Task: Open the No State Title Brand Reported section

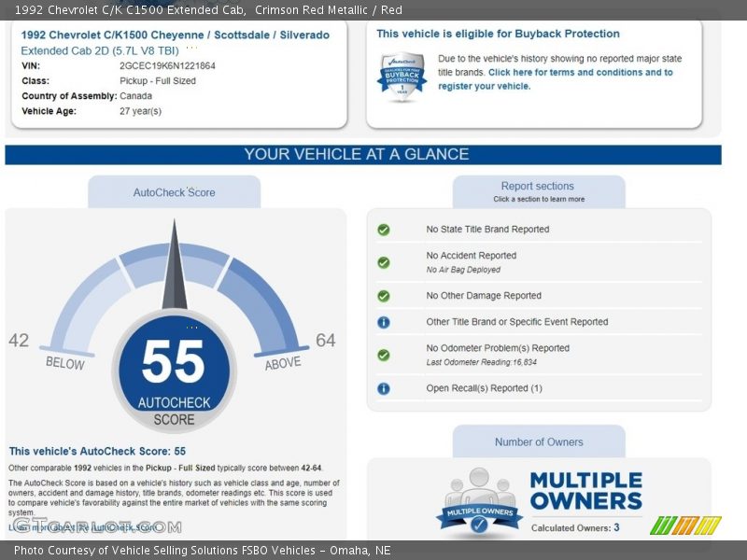Action: point(487,230)
